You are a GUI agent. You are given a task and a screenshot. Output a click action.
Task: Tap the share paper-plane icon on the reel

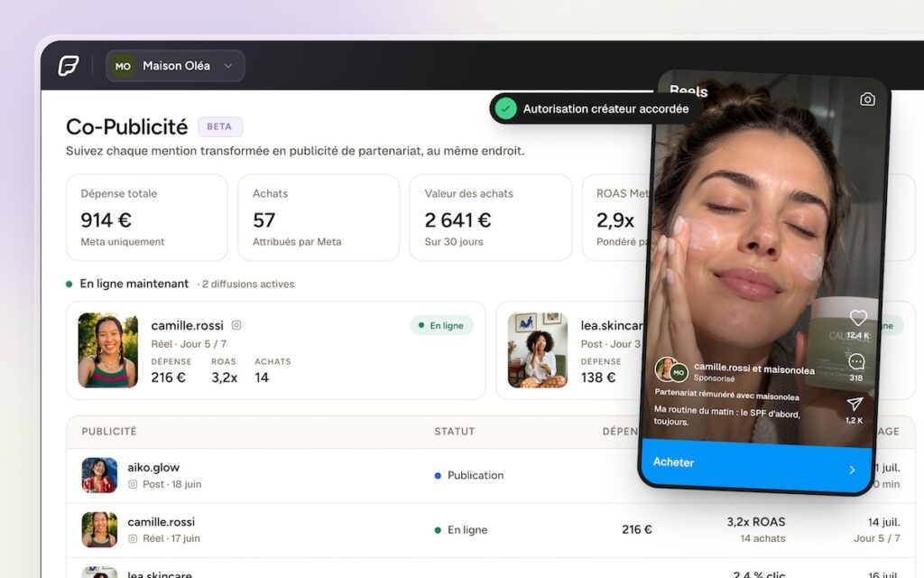(855, 404)
